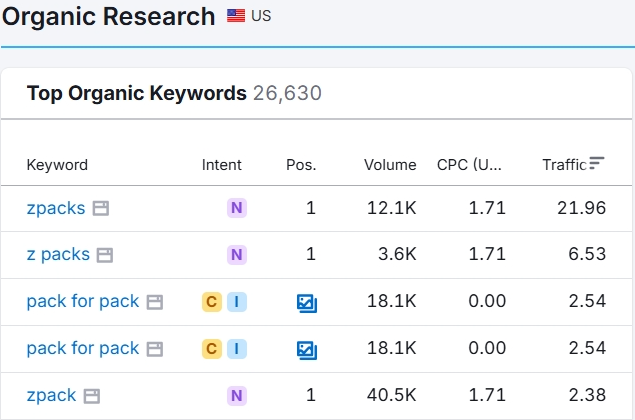Viewport: 635px width, 420px height.
Task: Sort by the Volume column header
Action: pyautogui.click(x=390, y=165)
